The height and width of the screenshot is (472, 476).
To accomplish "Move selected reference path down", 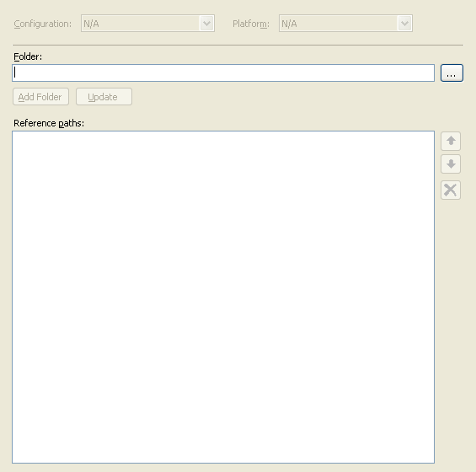I will coord(451,164).
